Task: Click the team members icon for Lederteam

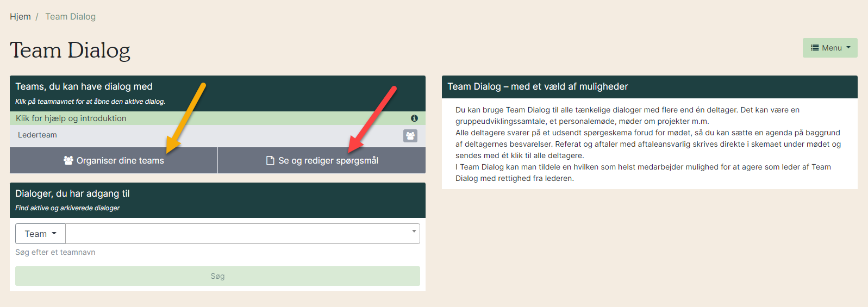Action: pos(410,136)
